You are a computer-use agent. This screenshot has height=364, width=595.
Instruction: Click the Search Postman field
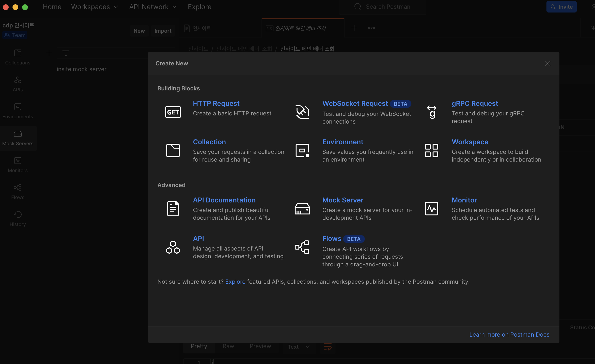tap(388, 7)
